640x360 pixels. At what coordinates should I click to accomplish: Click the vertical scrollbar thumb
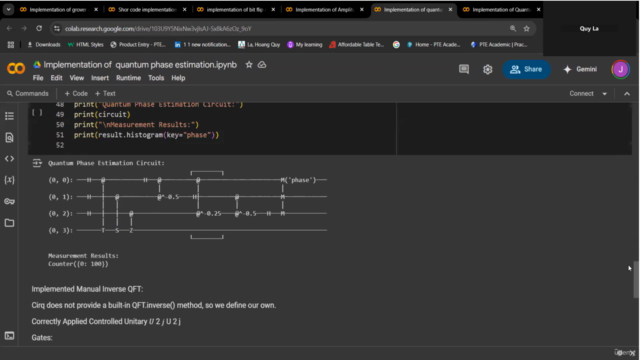click(x=636, y=280)
